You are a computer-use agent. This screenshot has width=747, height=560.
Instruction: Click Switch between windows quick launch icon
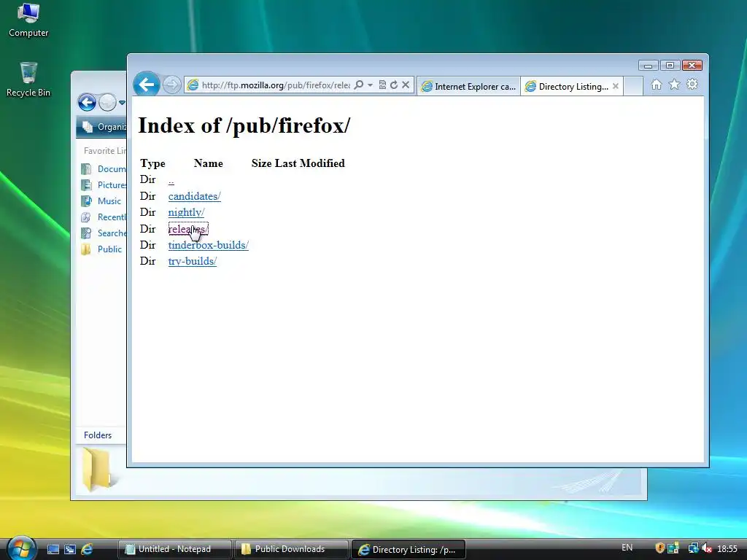(x=70, y=550)
